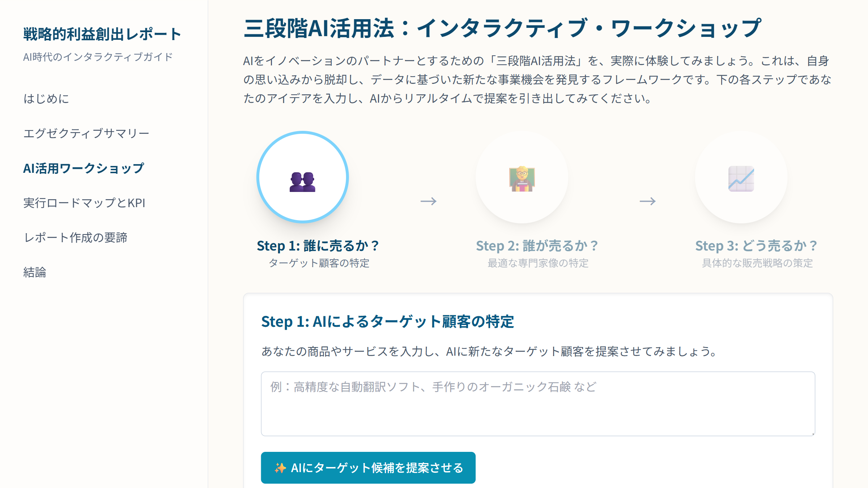This screenshot has height=488, width=868.
Task: Open 実行ロードマップとKPI page
Action: point(84,203)
